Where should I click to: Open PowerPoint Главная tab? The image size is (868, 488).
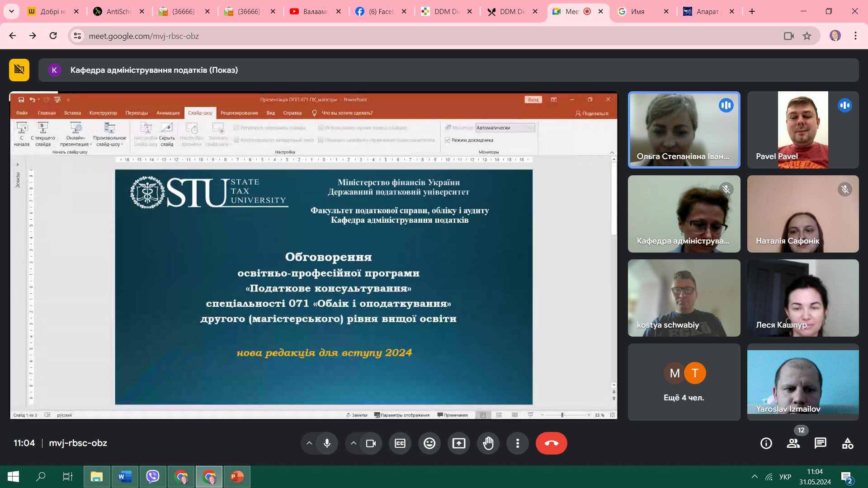[x=47, y=113]
